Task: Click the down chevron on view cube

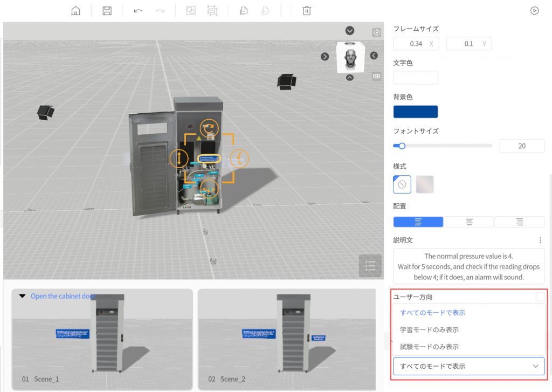Action: tap(350, 31)
